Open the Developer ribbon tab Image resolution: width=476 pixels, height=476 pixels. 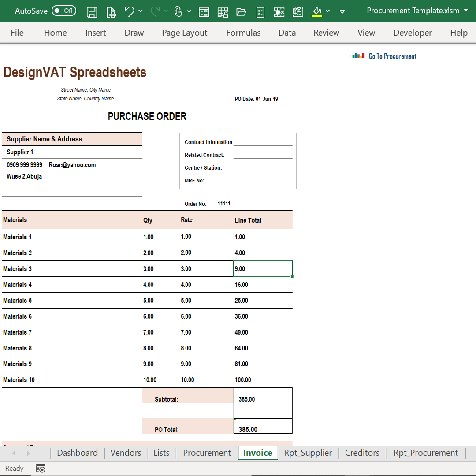tap(413, 33)
